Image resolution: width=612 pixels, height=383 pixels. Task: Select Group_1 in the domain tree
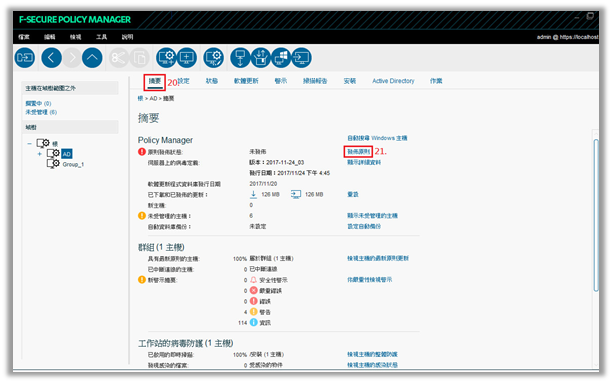tap(73, 164)
